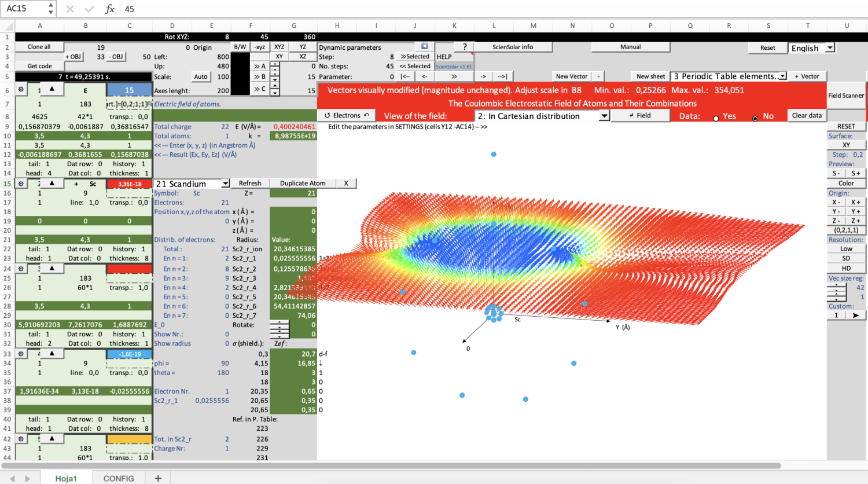Click the double-chevron play forward button

(454, 76)
